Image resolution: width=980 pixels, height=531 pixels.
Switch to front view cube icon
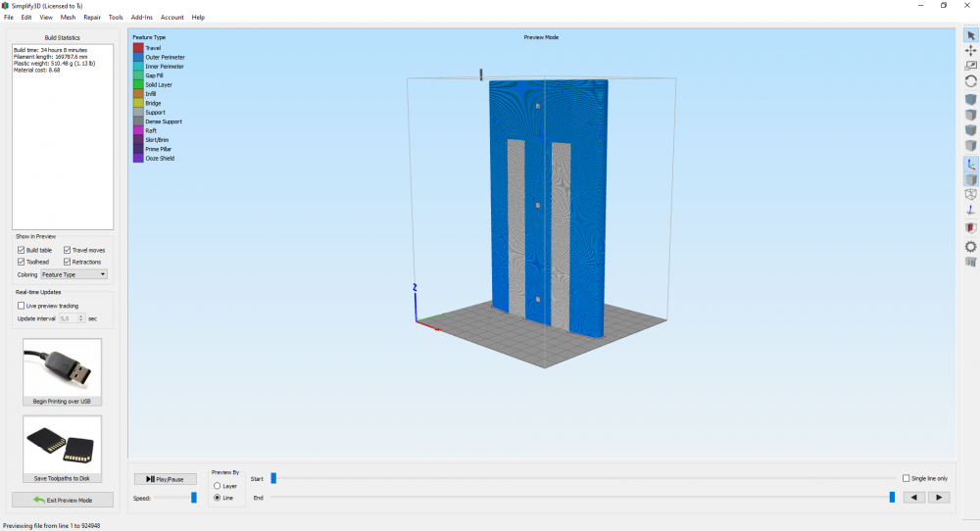click(x=970, y=130)
